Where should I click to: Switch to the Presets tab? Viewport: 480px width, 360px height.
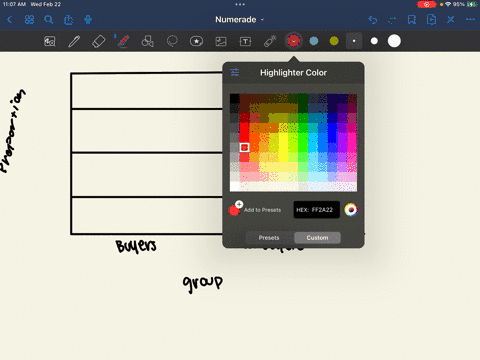pyautogui.click(x=269, y=238)
